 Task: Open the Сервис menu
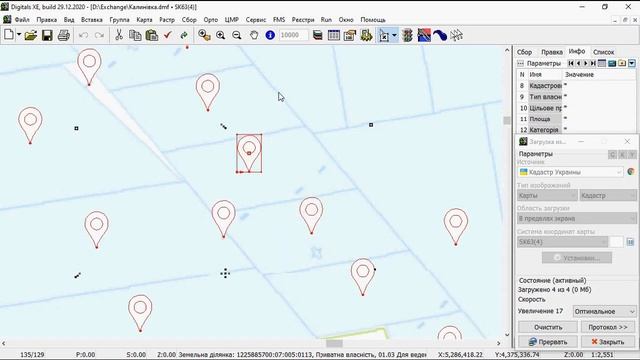[256, 20]
